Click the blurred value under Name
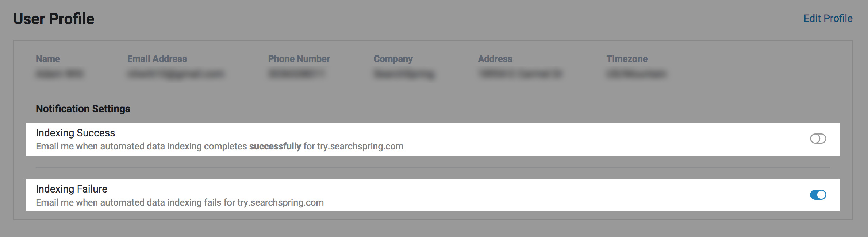Viewport: 868px width, 237px height. click(59, 74)
